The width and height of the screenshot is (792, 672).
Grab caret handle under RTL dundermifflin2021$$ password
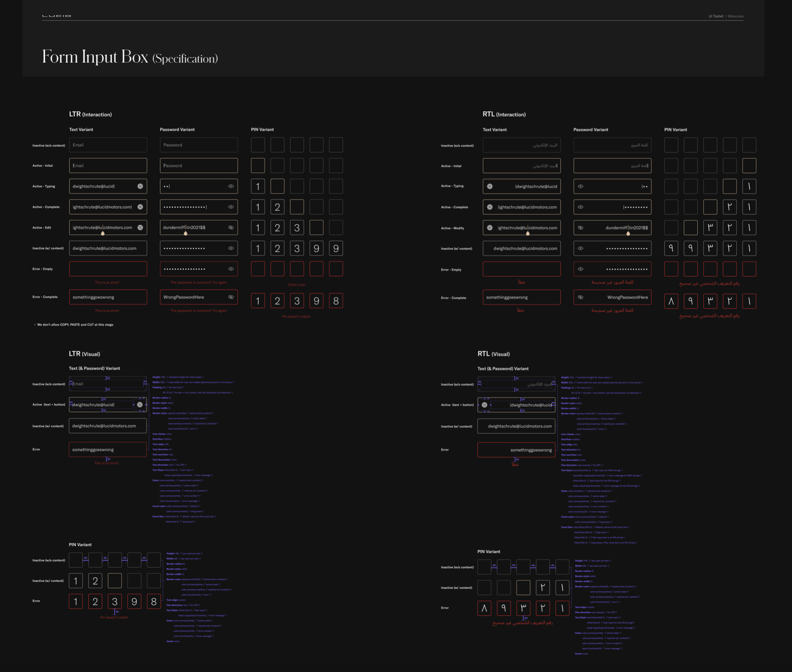(x=628, y=233)
